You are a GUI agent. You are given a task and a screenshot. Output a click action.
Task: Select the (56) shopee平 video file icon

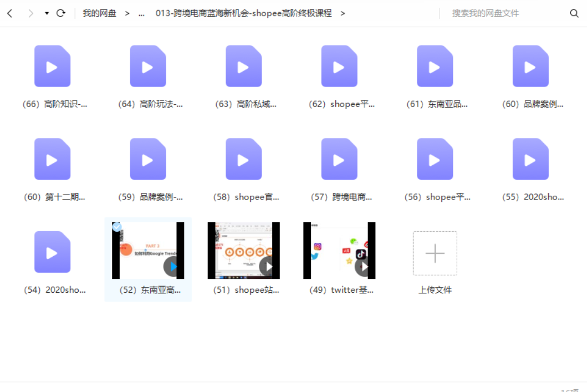pos(435,159)
